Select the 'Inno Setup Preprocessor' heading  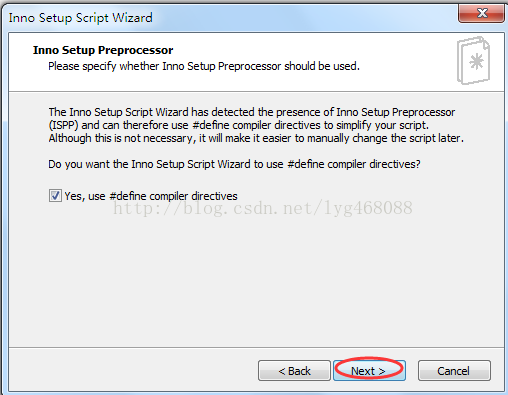tap(103, 50)
